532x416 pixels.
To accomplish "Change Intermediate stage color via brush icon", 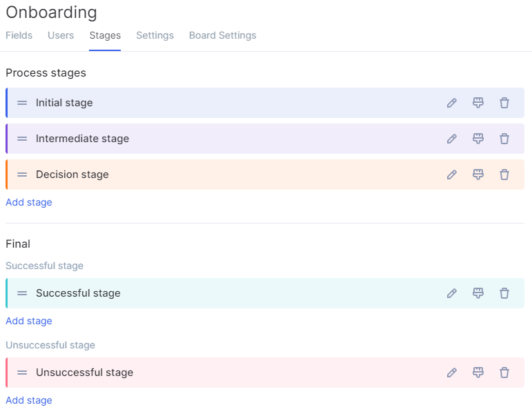I will (x=478, y=139).
